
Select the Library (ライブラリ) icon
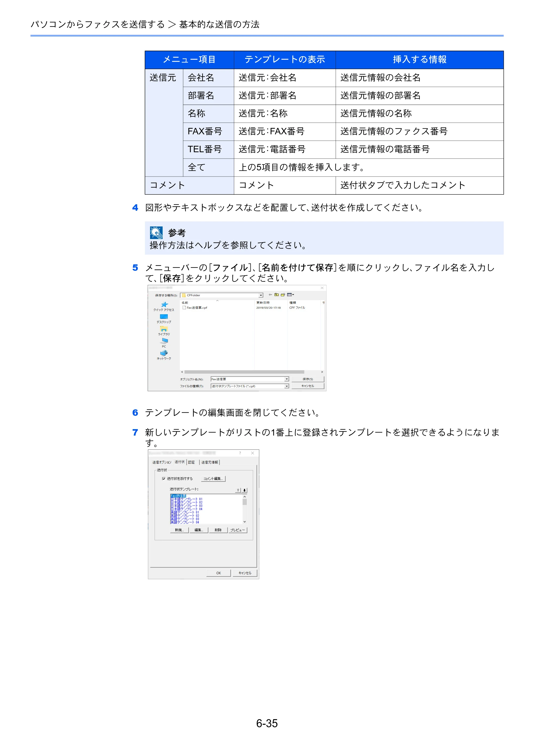(x=164, y=329)
